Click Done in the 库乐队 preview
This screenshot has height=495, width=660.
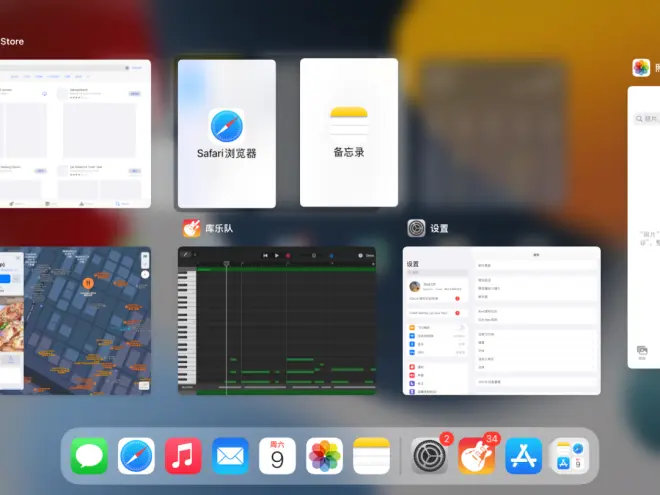[x=370, y=255]
